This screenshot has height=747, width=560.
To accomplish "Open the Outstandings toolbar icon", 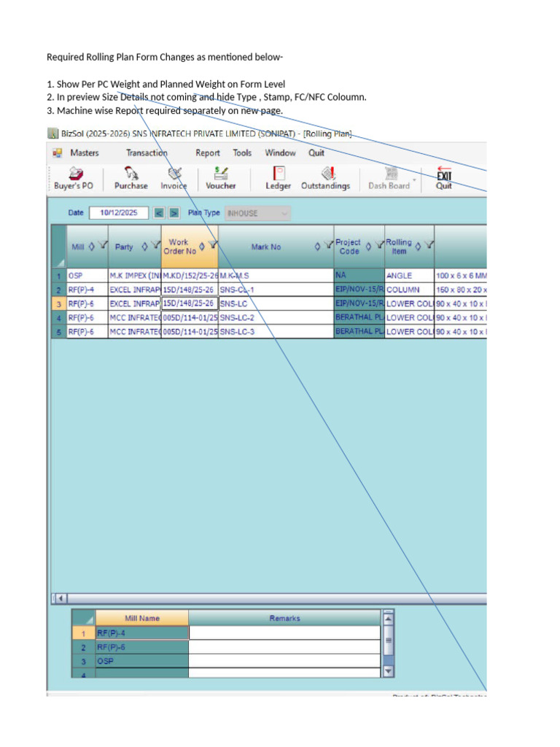I will pos(326,178).
